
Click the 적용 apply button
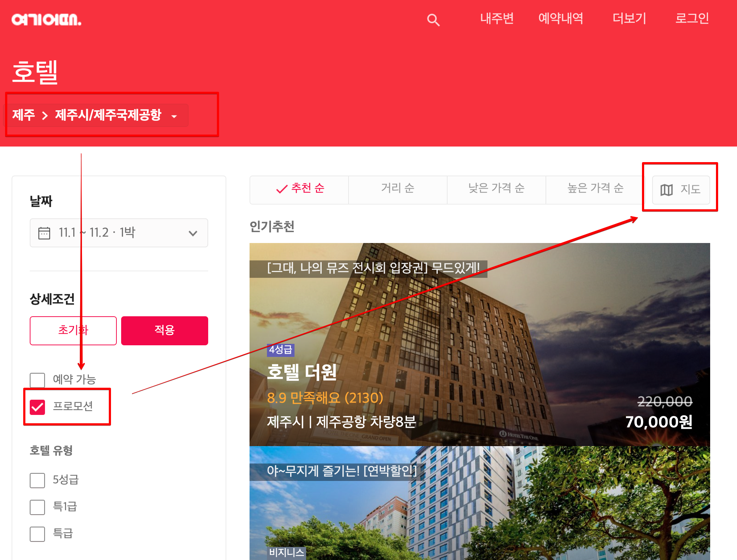pos(165,330)
